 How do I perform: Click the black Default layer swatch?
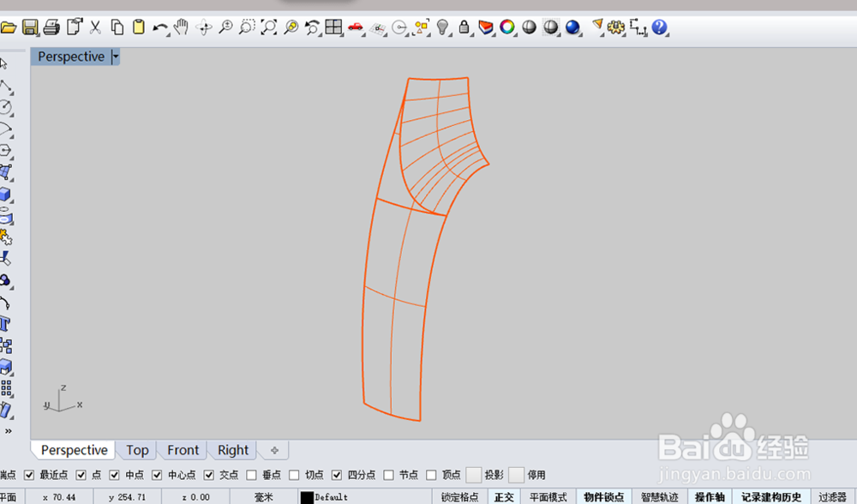click(x=307, y=497)
